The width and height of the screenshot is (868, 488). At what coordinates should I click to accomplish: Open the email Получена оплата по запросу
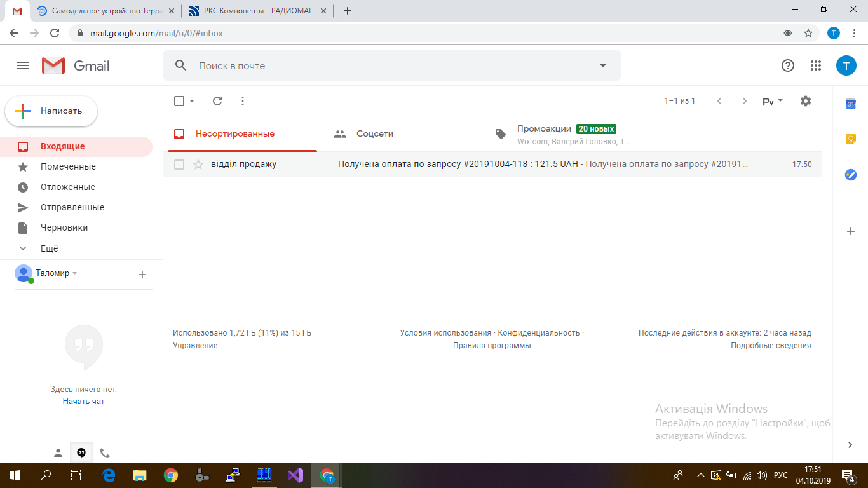[x=492, y=165]
